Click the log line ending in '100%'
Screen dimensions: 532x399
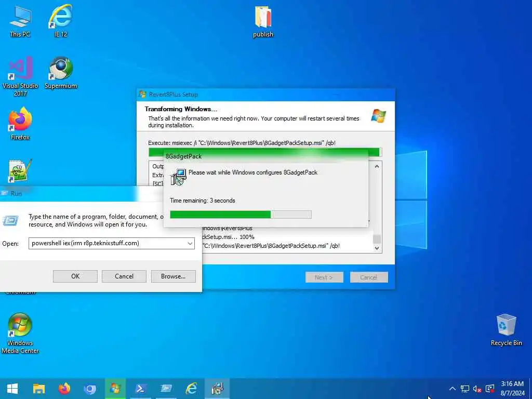coord(228,237)
